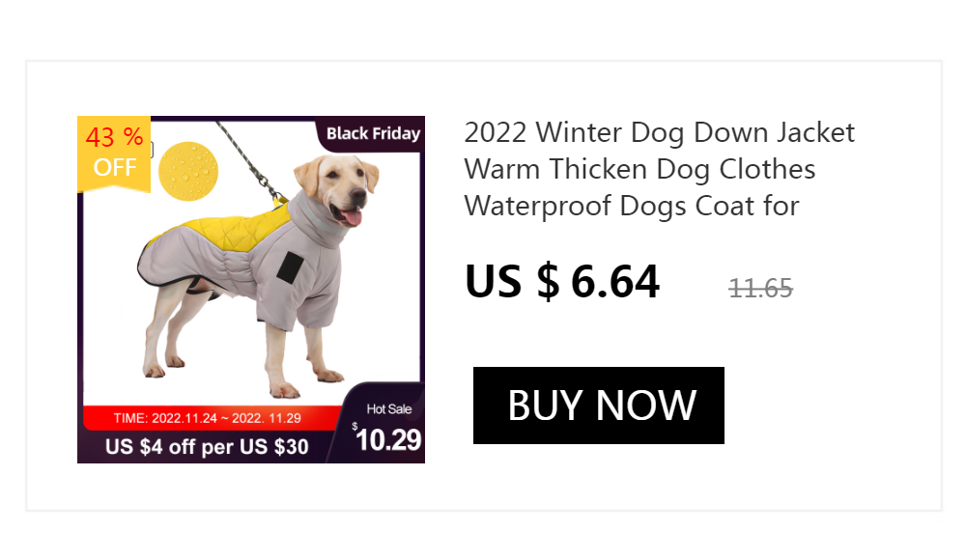Select the yellow waterproof fabric circle
This screenshot has width=966, height=560.
[188, 171]
